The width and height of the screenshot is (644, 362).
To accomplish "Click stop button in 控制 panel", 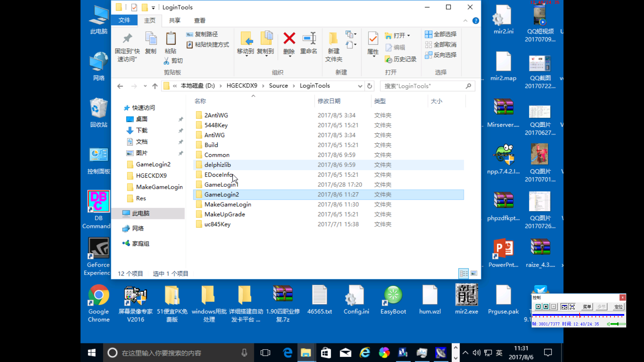I will (546, 307).
